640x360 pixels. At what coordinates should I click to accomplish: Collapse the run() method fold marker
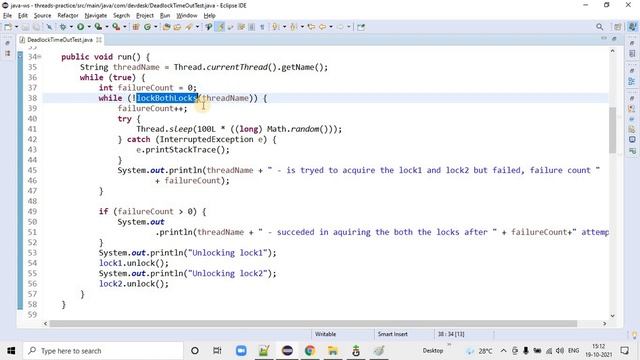40,57
